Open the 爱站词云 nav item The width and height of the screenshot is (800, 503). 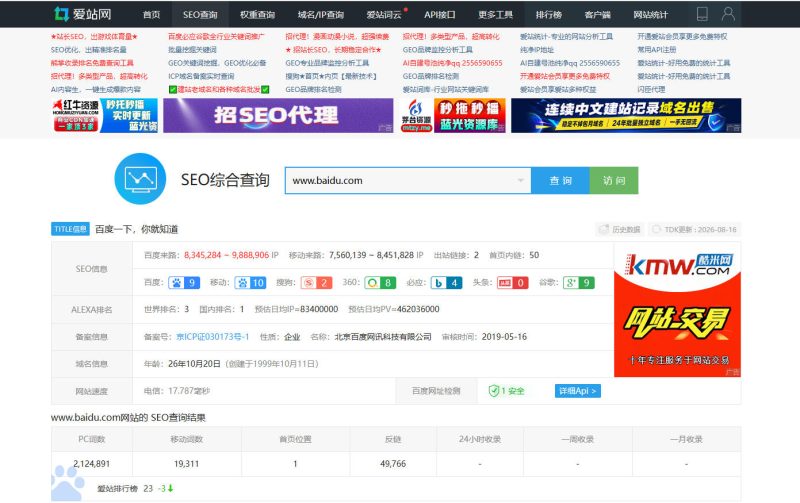[x=384, y=14]
